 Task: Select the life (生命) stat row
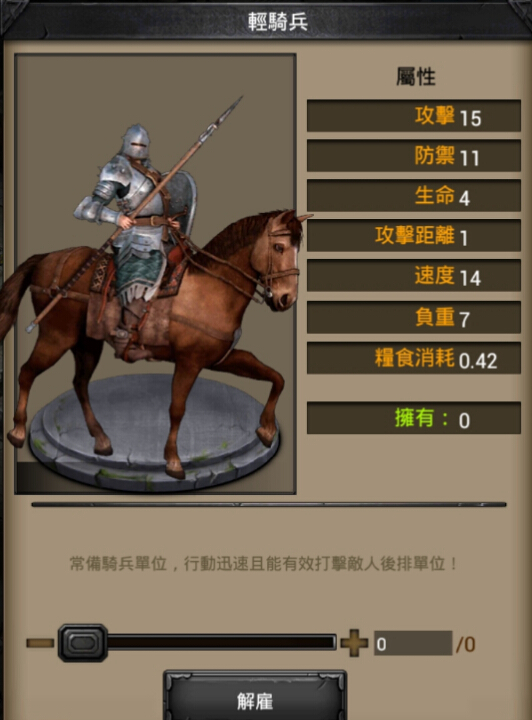point(414,196)
